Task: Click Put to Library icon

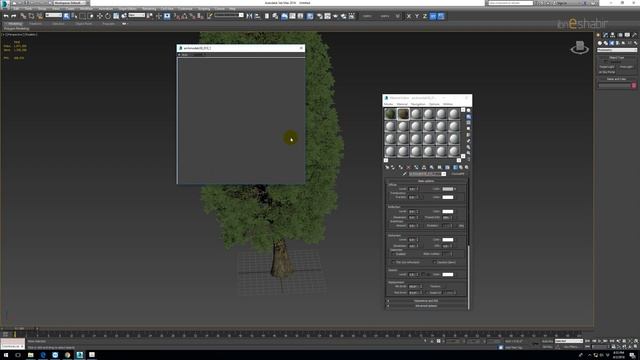Action: click(x=431, y=167)
